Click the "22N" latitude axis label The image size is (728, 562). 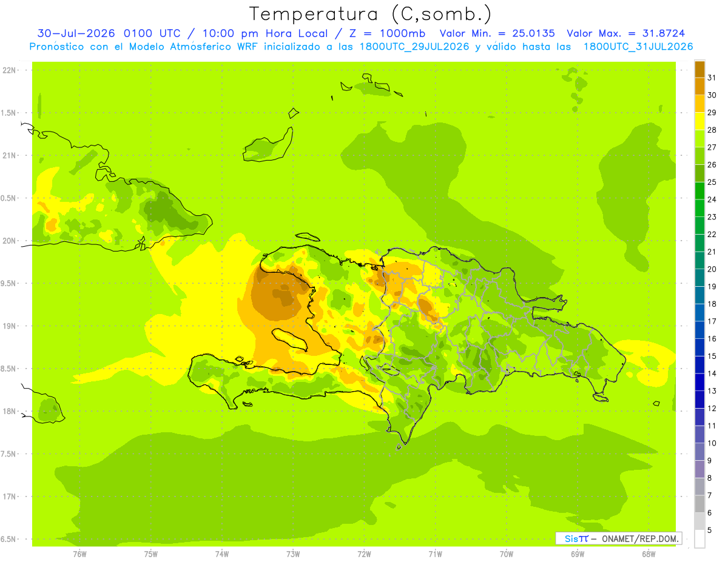(10, 70)
